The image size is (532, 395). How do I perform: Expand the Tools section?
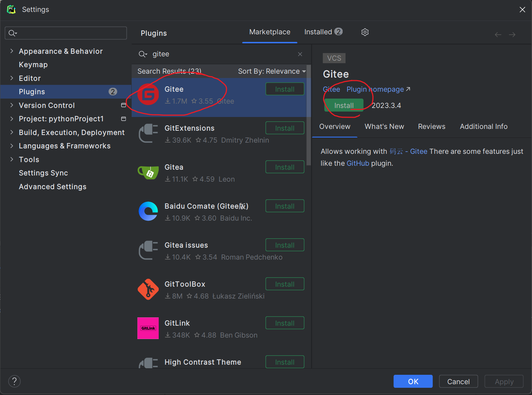12,159
